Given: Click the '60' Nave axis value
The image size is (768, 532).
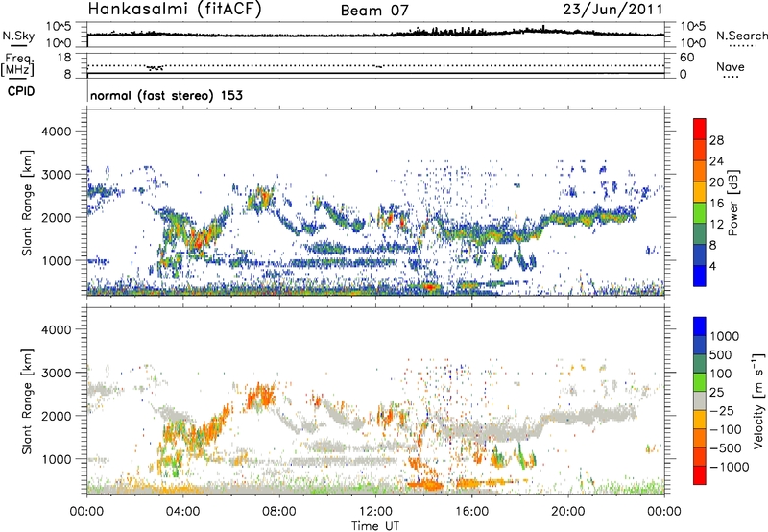Looking at the screenshot, I should pyautogui.click(x=686, y=58).
